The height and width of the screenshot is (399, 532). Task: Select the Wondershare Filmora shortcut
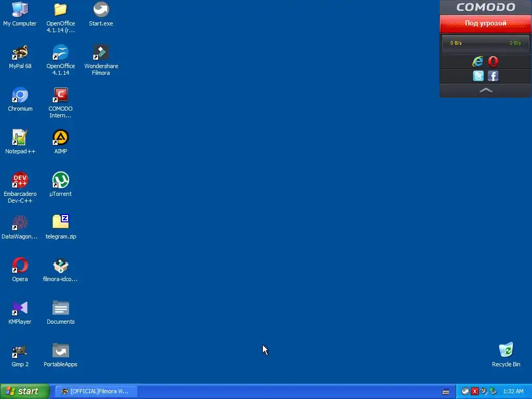point(101,60)
